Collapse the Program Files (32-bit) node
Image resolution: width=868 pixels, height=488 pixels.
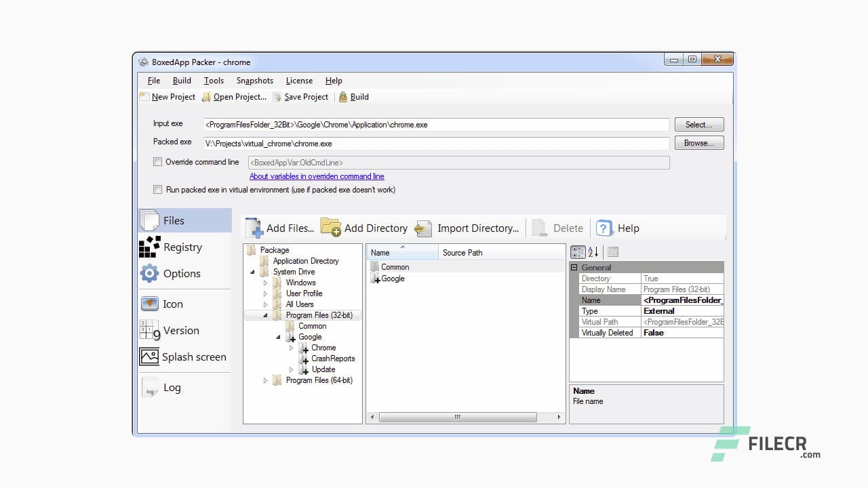266,315
